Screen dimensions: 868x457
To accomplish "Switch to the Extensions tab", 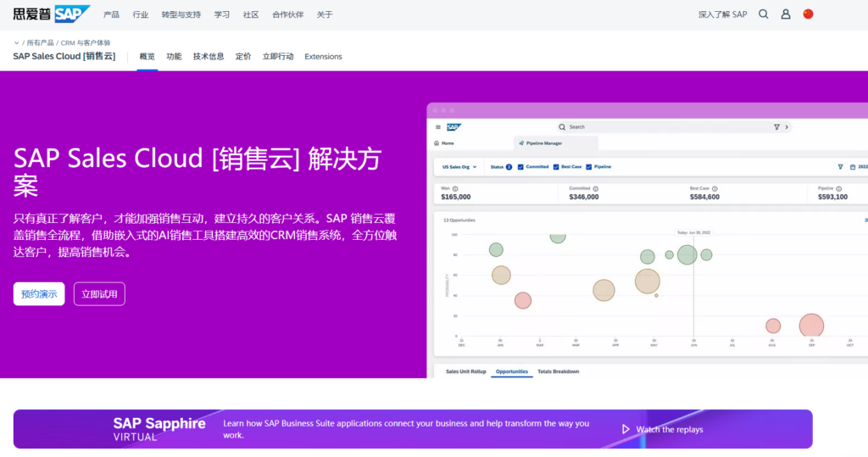I will tap(323, 57).
